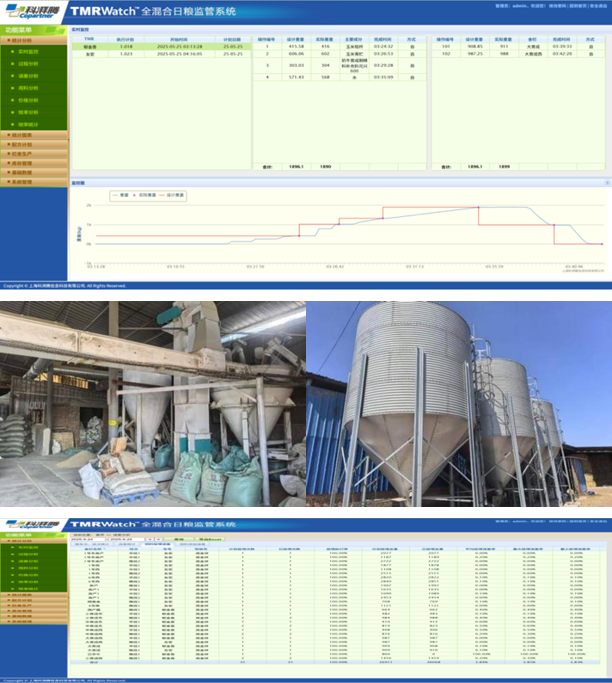Click the second small arrow button after date fields
This screenshot has width=612, height=683.
click(x=159, y=540)
